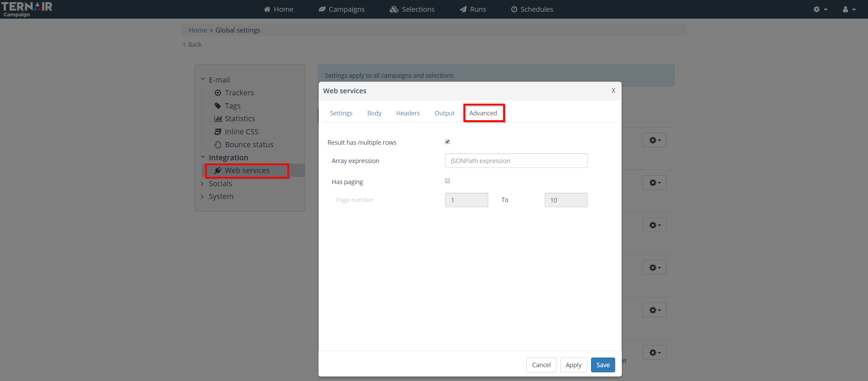Screen dimensions: 868x381
Task: Click the Schedules clock icon
Action: [x=514, y=9]
